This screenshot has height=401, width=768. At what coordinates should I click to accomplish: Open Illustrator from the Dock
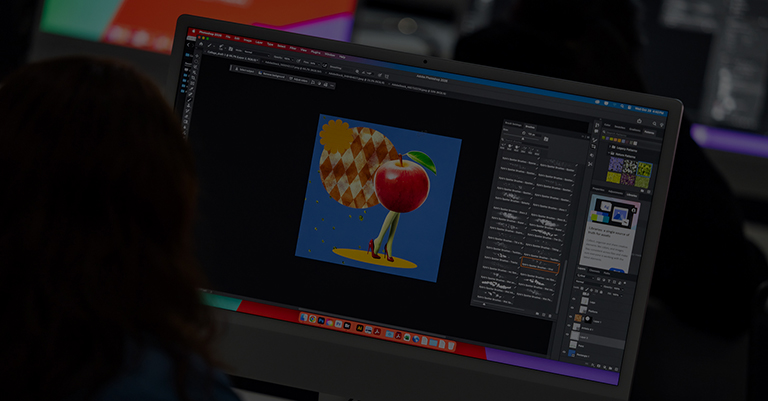tap(360, 328)
